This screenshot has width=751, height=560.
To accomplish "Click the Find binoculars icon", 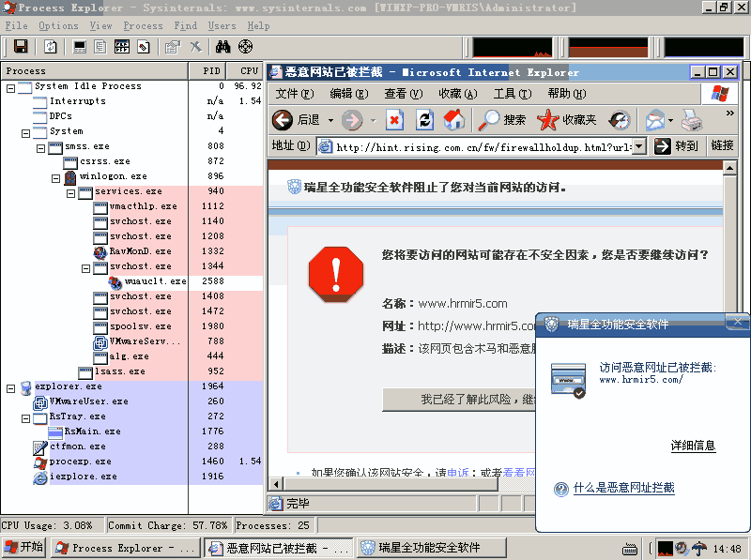I will [222, 47].
